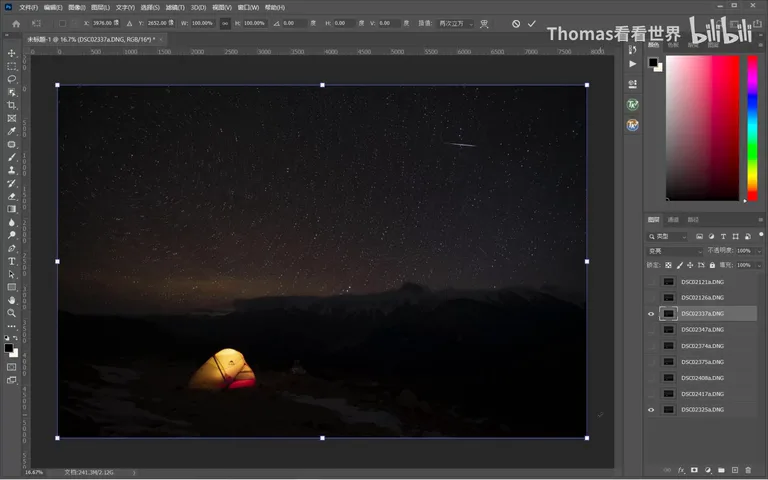Select the Lasso tool

tap(12, 79)
